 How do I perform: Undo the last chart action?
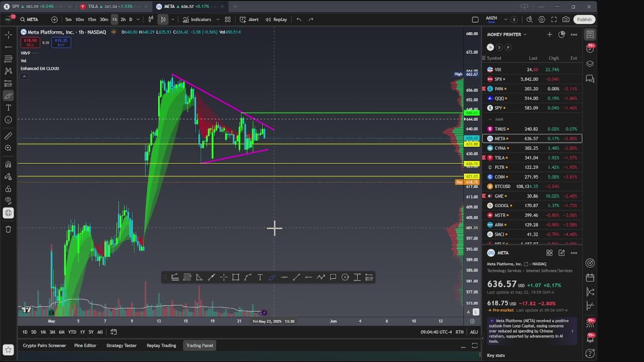pyautogui.click(x=299, y=20)
